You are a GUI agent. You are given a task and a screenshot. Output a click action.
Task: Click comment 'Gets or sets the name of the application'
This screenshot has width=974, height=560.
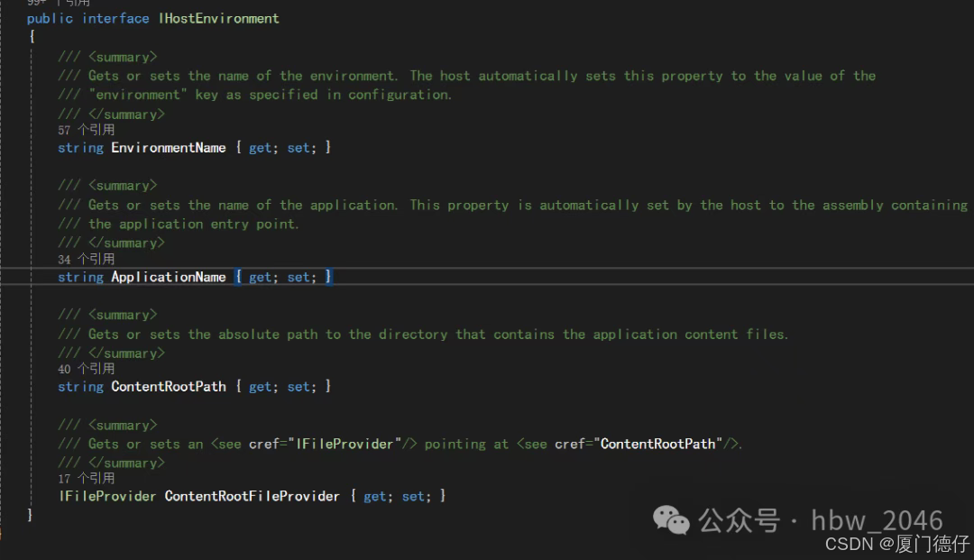pyautogui.click(x=243, y=205)
